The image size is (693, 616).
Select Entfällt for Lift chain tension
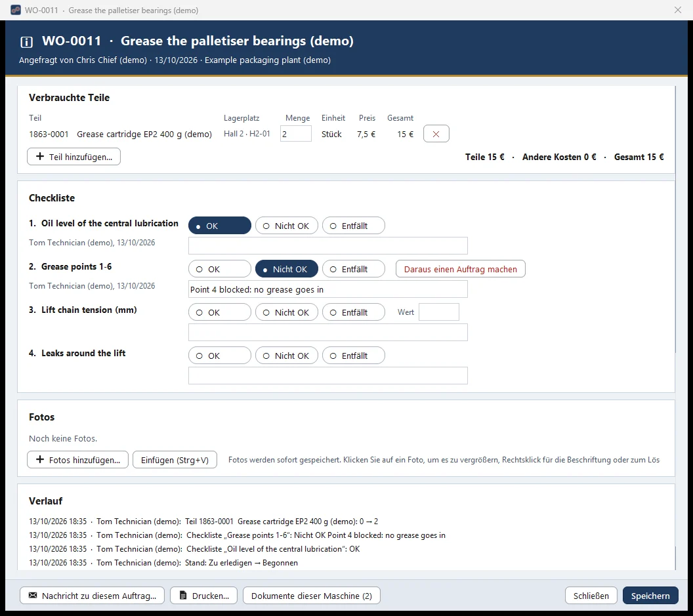[x=354, y=312]
